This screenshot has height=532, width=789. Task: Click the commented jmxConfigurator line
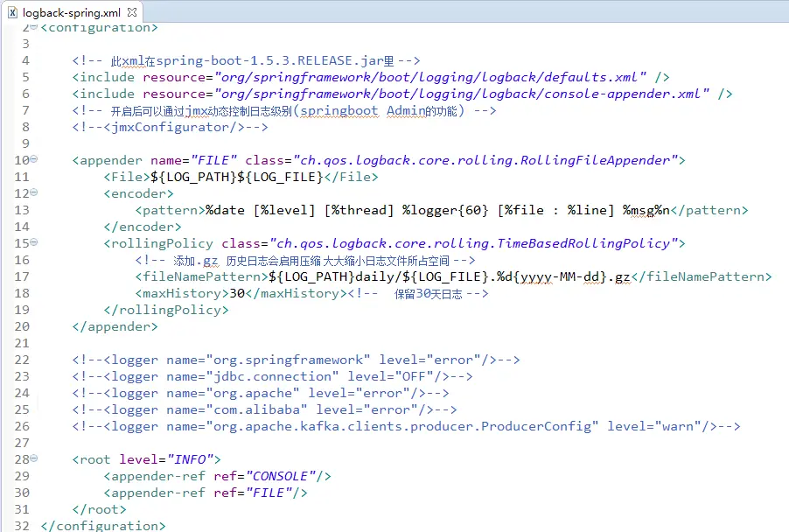[170, 127]
